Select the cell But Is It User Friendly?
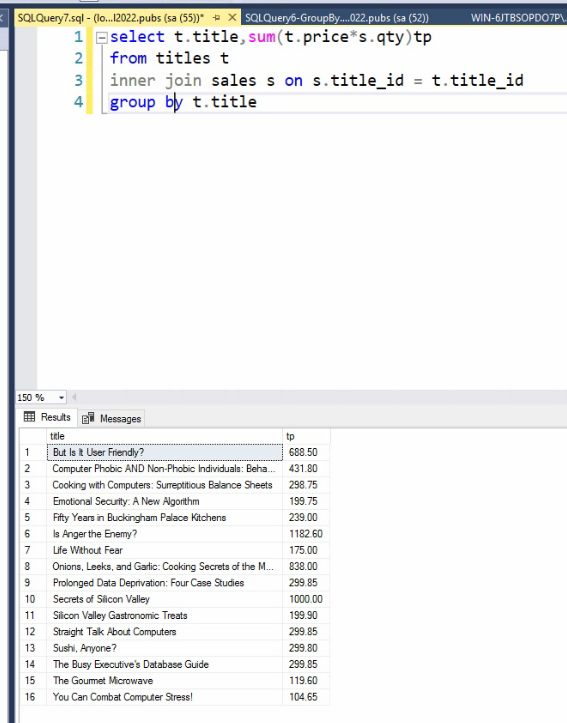This screenshot has width=567, height=723. 165,452
